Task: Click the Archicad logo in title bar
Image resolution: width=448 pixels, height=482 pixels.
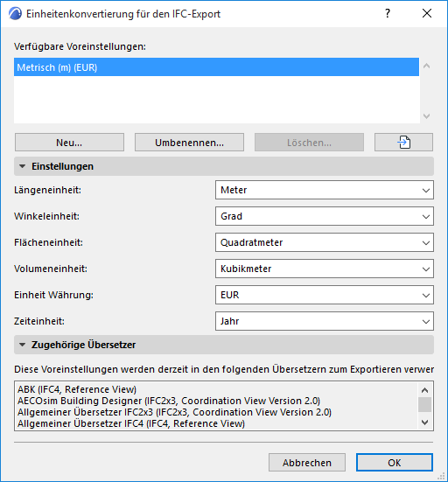Action: pyautogui.click(x=15, y=14)
